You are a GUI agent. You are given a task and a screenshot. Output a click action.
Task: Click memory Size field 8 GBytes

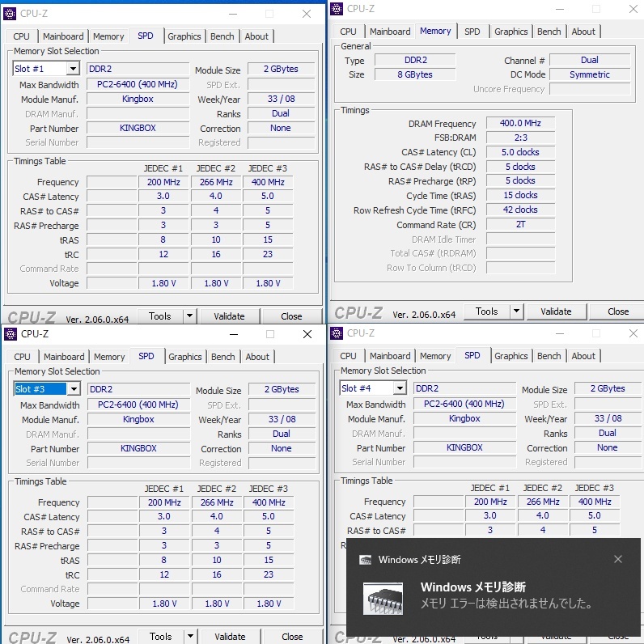click(x=415, y=74)
